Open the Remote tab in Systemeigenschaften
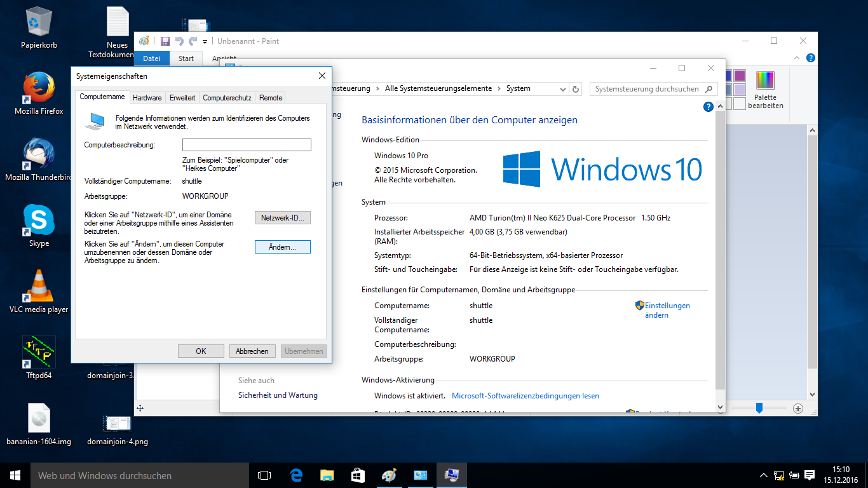The height and width of the screenshot is (488, 868). tap(271, 98)
